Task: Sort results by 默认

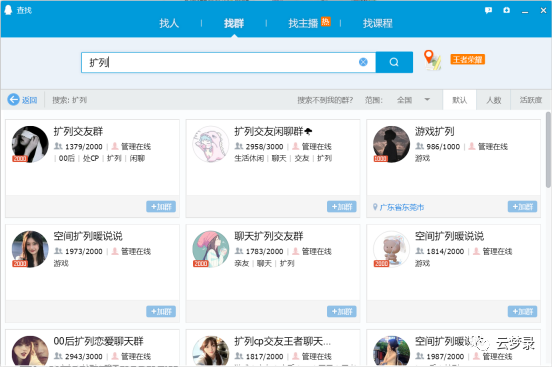Action: click(459, 100)
